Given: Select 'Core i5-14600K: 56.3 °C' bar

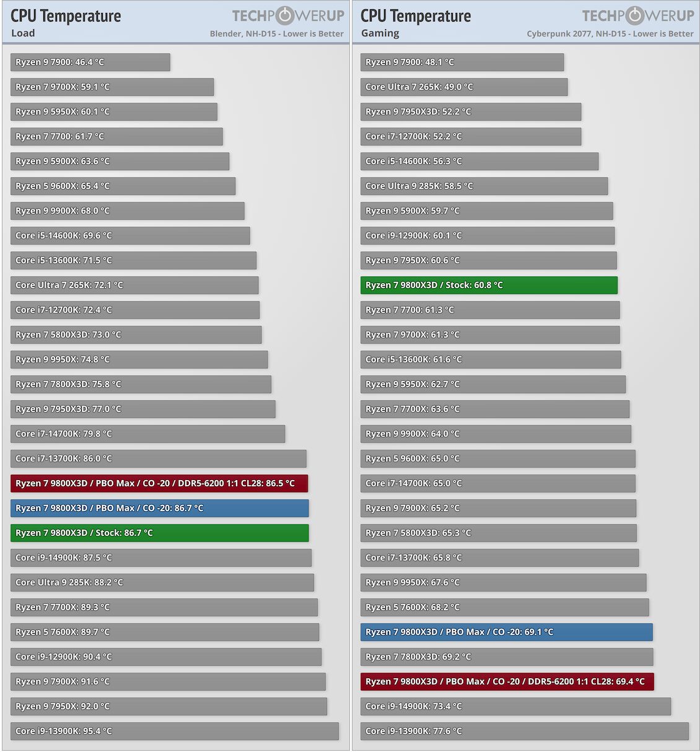Looking at the screenshot, I should (x=479, y=161).
